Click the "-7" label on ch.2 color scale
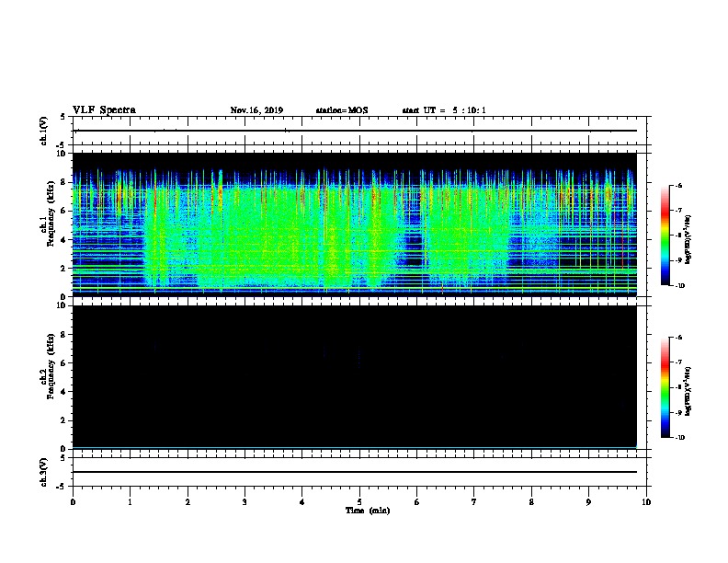 tap(678, 362)
